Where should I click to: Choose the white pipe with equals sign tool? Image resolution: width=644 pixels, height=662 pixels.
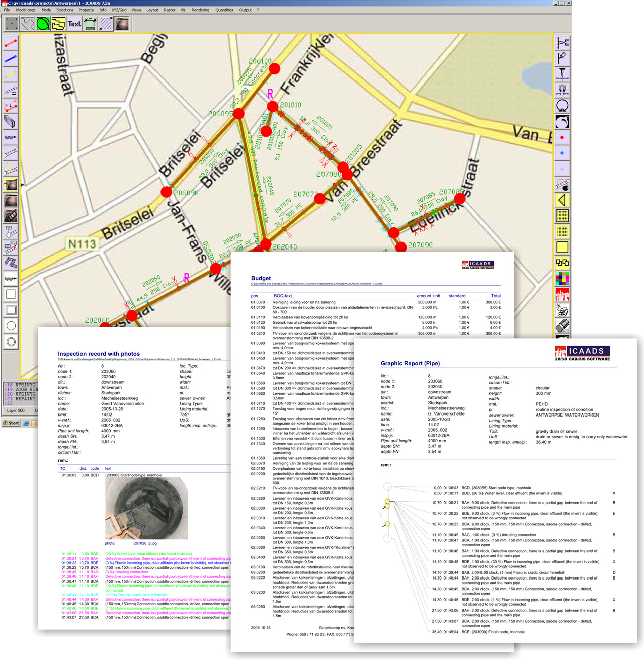click(x=11, y=90)
